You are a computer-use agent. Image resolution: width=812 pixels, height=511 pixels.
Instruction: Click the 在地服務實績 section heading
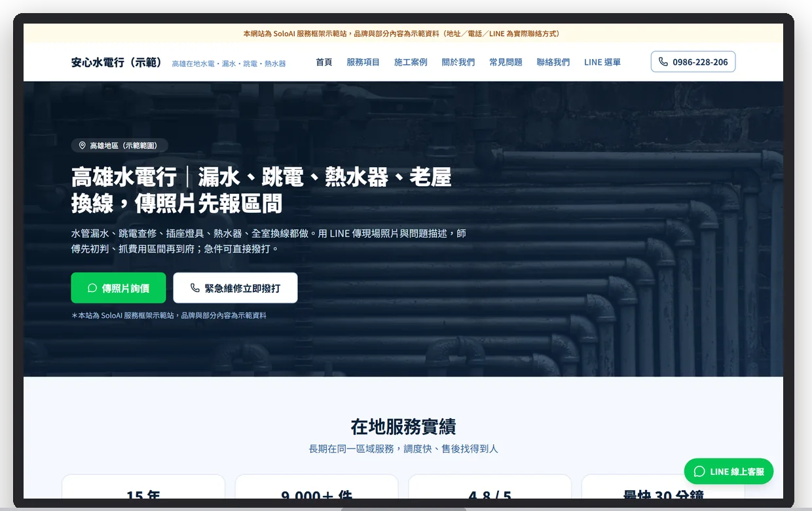click(403, 426)
